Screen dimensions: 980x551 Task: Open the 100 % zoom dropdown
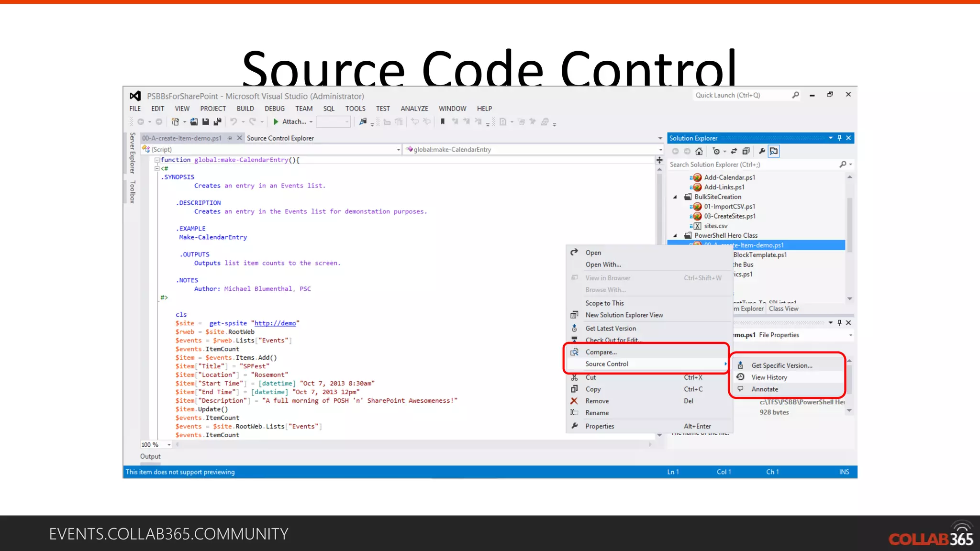tap(169, 445)
